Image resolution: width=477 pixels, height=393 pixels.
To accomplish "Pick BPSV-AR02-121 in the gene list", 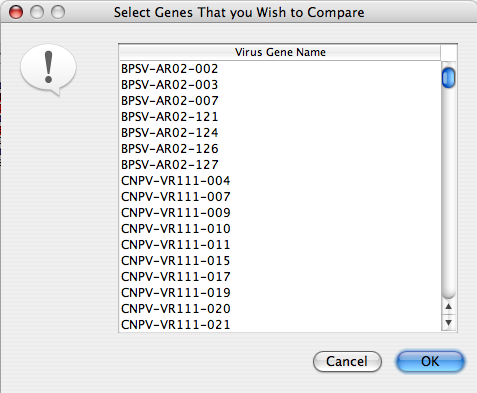I will [280, 117].
